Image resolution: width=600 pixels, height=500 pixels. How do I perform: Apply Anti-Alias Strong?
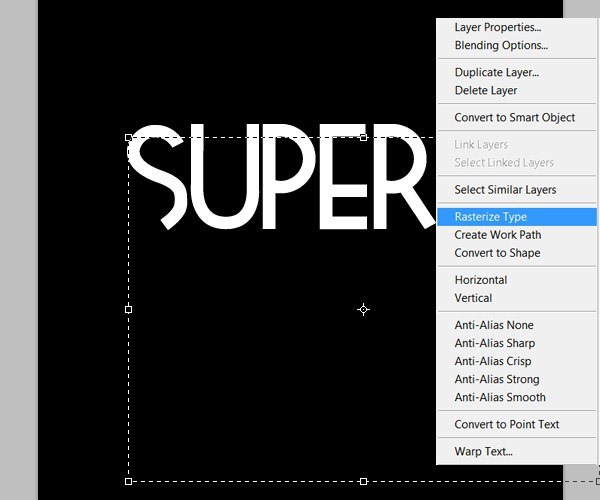496,379
